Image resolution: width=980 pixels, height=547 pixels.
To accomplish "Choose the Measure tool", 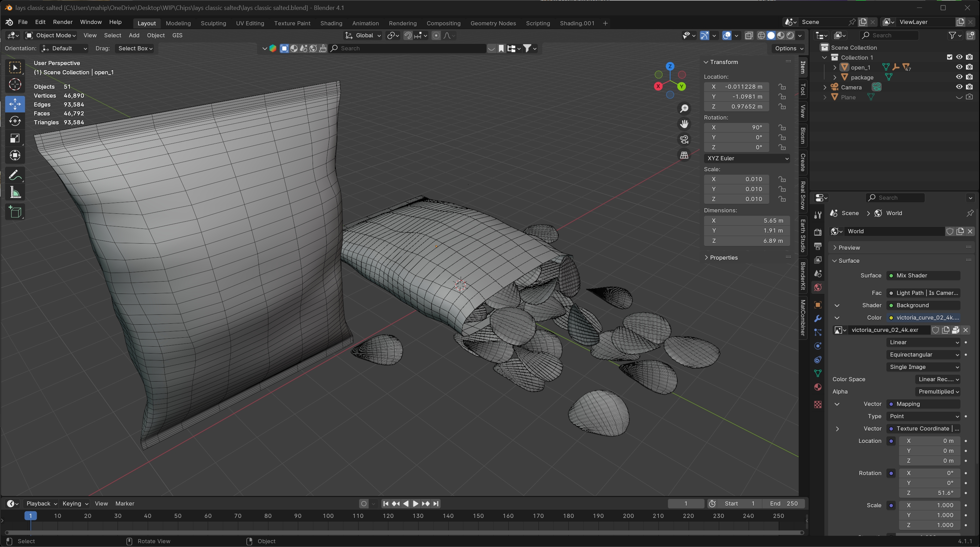I will [15, 193].
